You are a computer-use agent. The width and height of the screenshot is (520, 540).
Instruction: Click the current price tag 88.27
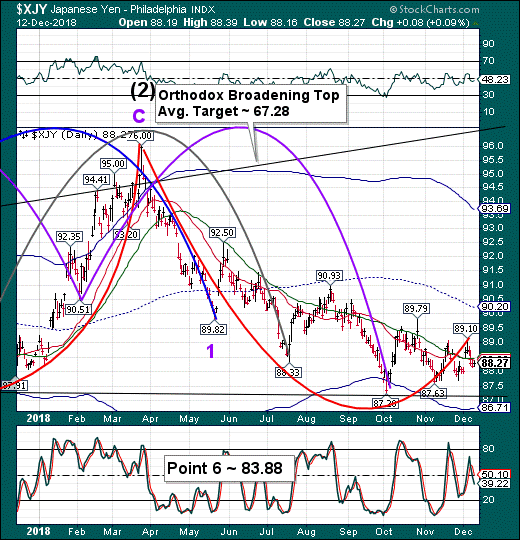tap(495, 363)
